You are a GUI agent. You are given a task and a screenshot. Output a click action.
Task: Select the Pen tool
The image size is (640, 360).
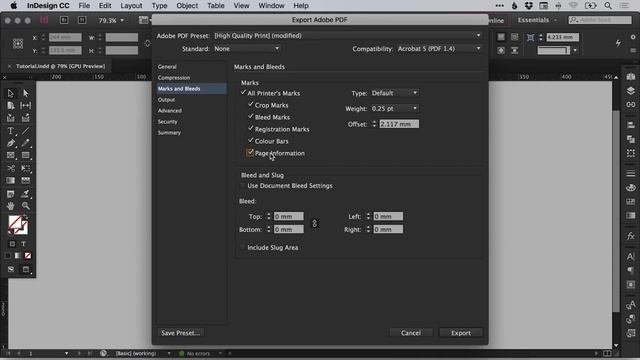click(x=11, y=143)
